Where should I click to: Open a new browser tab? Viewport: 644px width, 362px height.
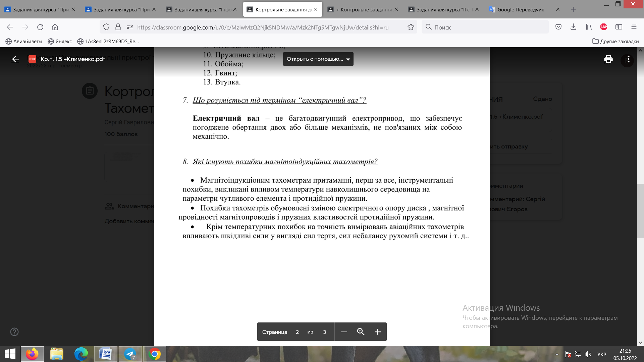[573, 9]
